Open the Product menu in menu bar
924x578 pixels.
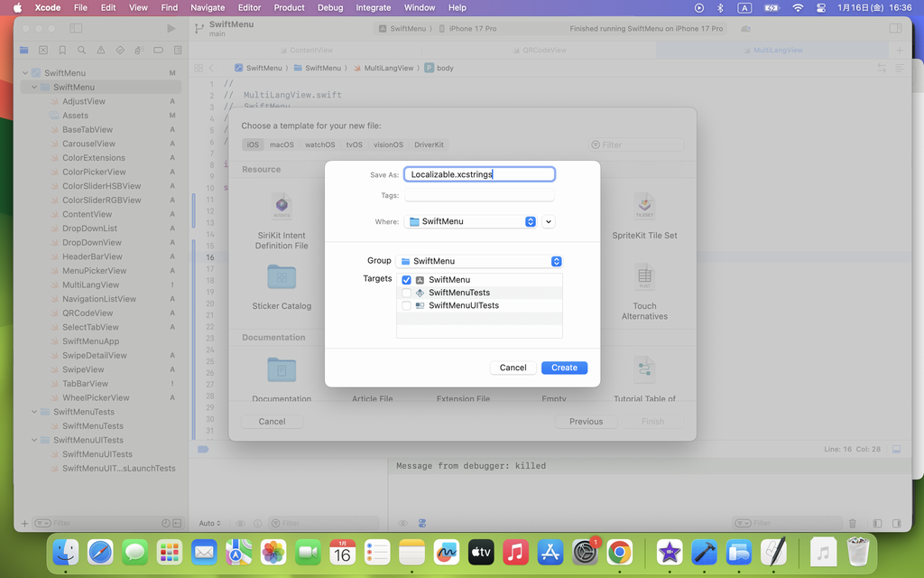289,7
